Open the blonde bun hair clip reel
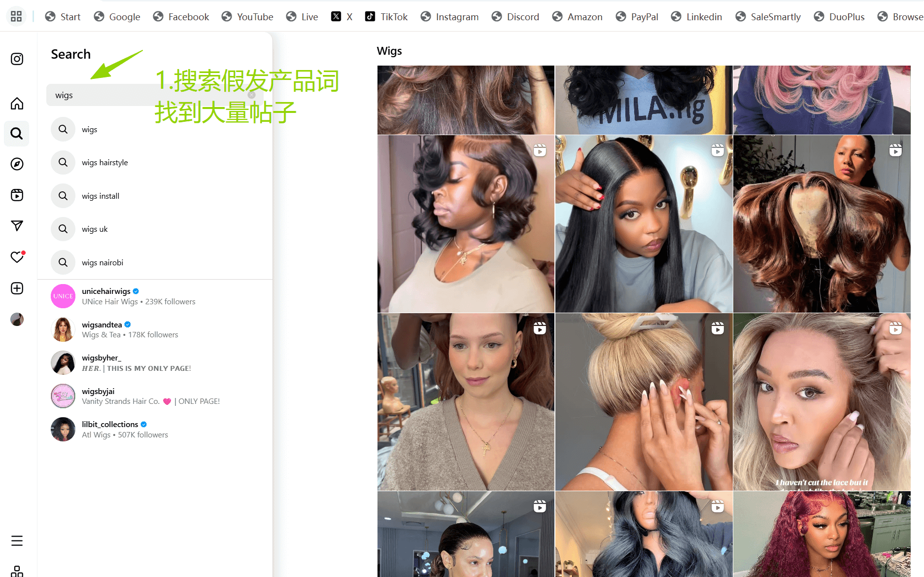924x577 pixels. pyautogui.click(x=644, y=402)
